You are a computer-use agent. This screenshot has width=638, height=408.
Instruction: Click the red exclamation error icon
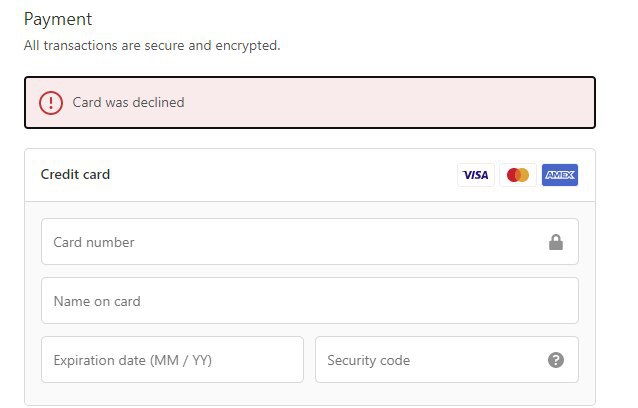point(51,103)
